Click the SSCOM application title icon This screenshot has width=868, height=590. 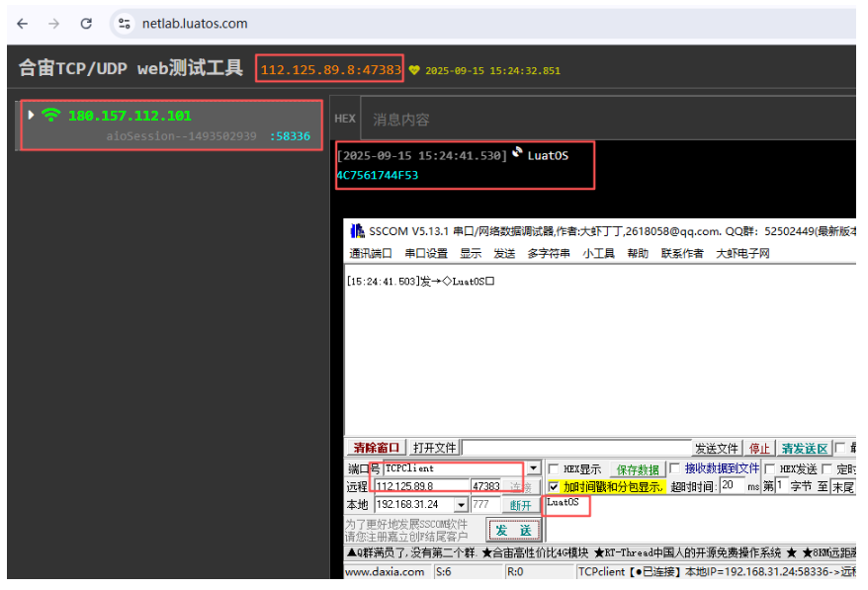pyautogui.click(x=357, y=231)
